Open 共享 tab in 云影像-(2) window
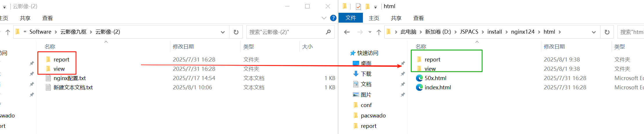This screenshot has height=134, width=644. click(25, 18)
